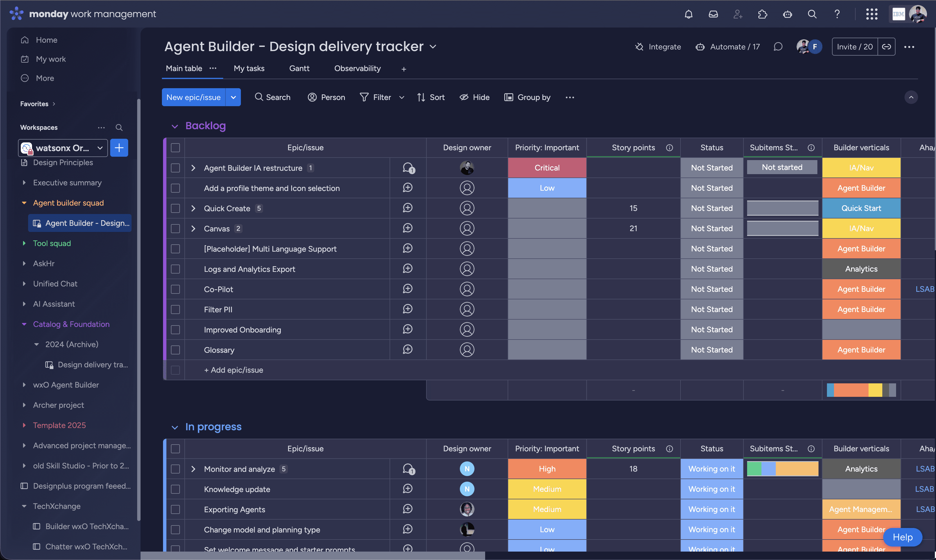
Task: Open the notifications bell icon
Action: pos(688,14)
